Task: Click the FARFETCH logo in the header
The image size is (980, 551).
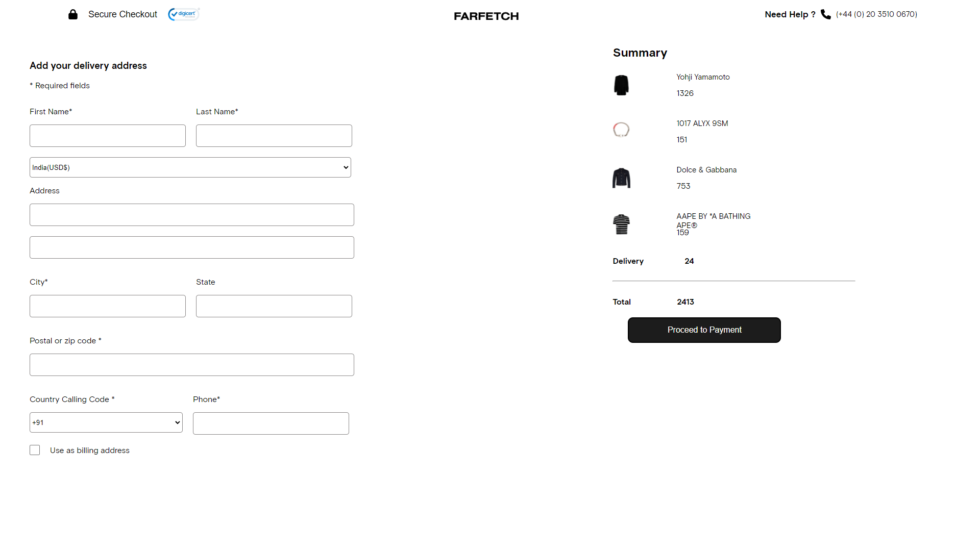Action: [486, 16]
